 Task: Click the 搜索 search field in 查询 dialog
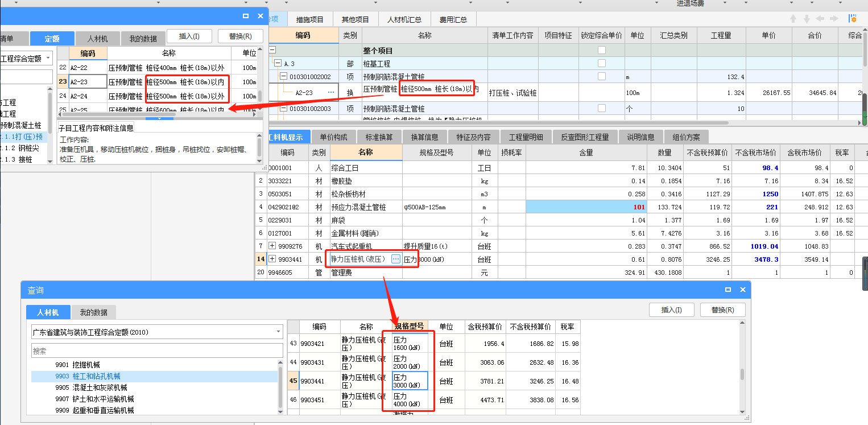[x=157, y=350]
